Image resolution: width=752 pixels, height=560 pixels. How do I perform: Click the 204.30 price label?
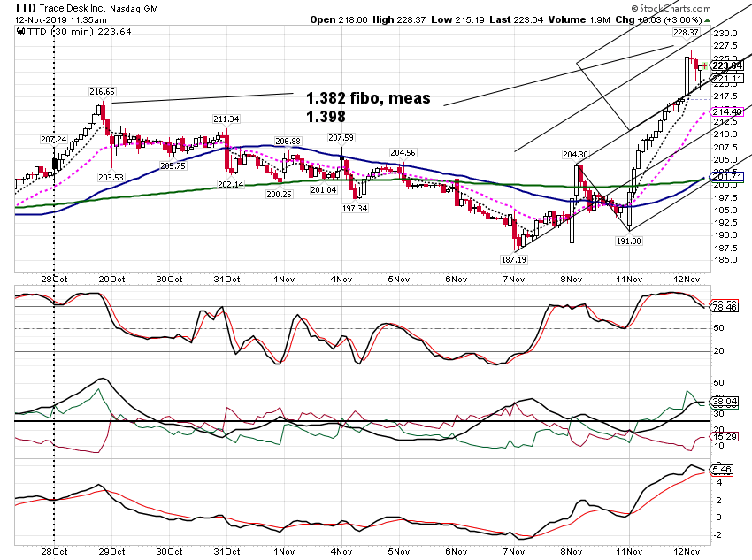575,155
